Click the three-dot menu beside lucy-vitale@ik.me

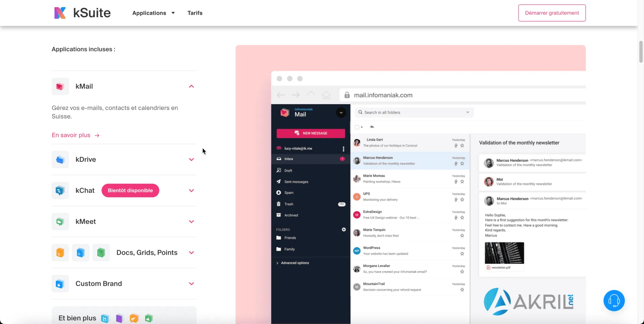(343, 149)
